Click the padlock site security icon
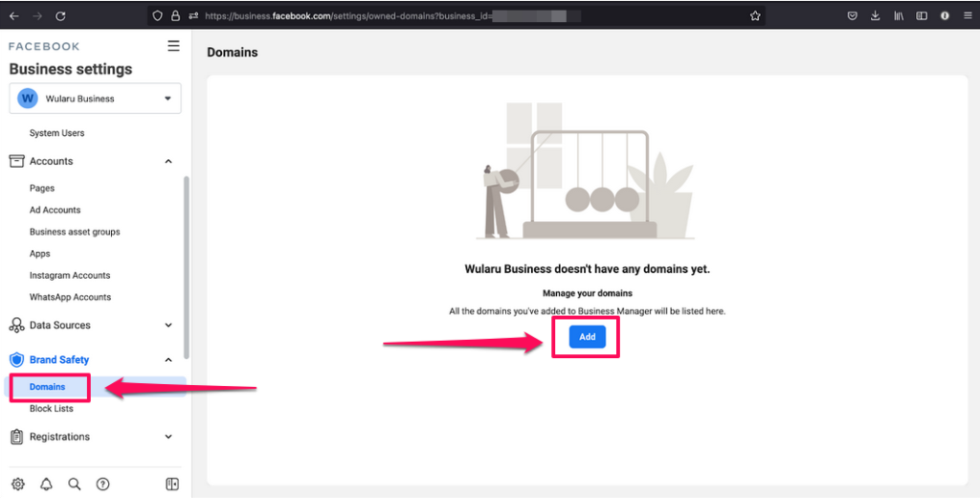This screenshot has height=498, width=980. 176,15
